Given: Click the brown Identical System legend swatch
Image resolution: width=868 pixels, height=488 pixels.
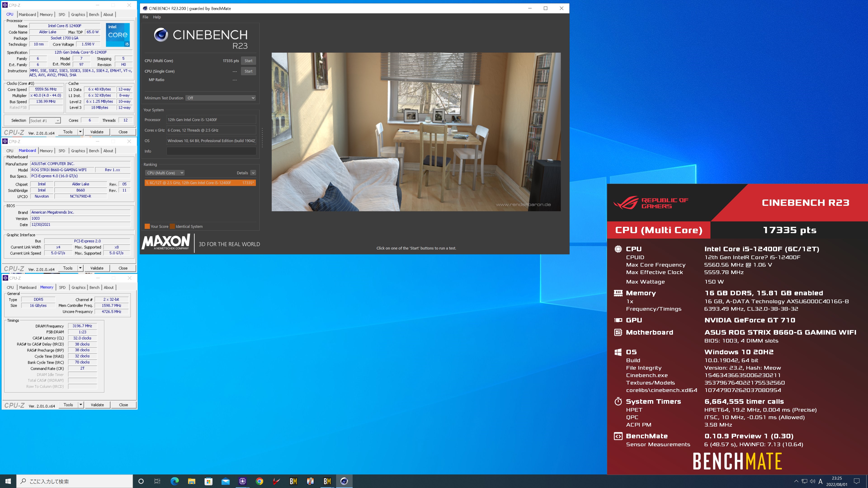Looking at the screenshot, I should point(172,226).
